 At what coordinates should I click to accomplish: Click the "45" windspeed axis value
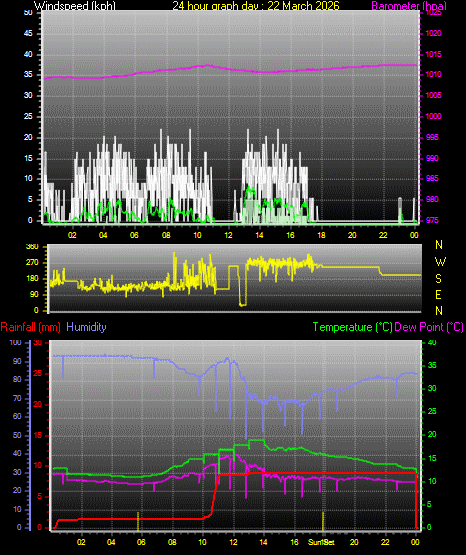tap(28, 34)
